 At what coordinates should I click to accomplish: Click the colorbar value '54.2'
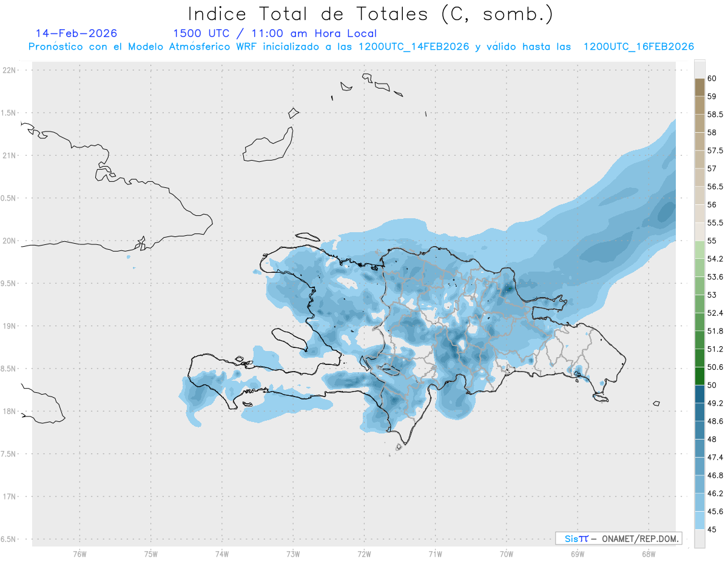715,259
